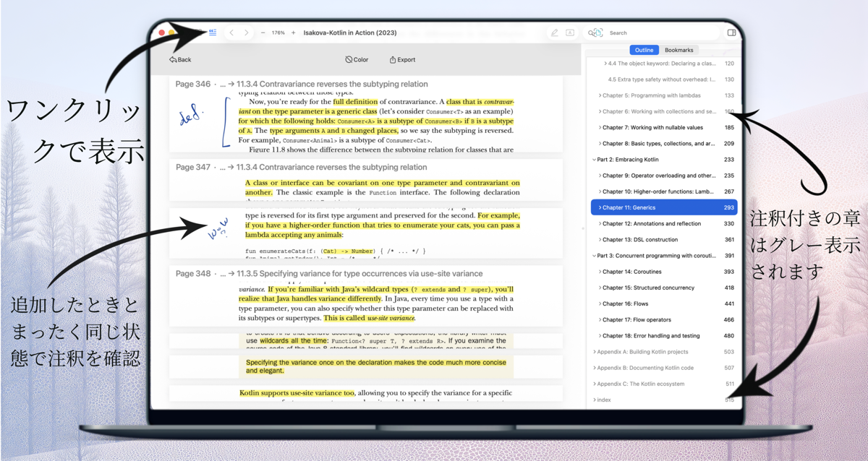Viewport: 868px width, 461px height.
Task: Click the handwritten 'wow' annotation
Action: [x=217, y=228]
